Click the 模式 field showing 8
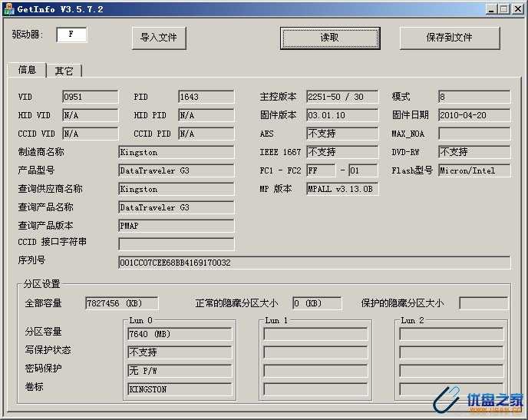 tap(474, 97)
